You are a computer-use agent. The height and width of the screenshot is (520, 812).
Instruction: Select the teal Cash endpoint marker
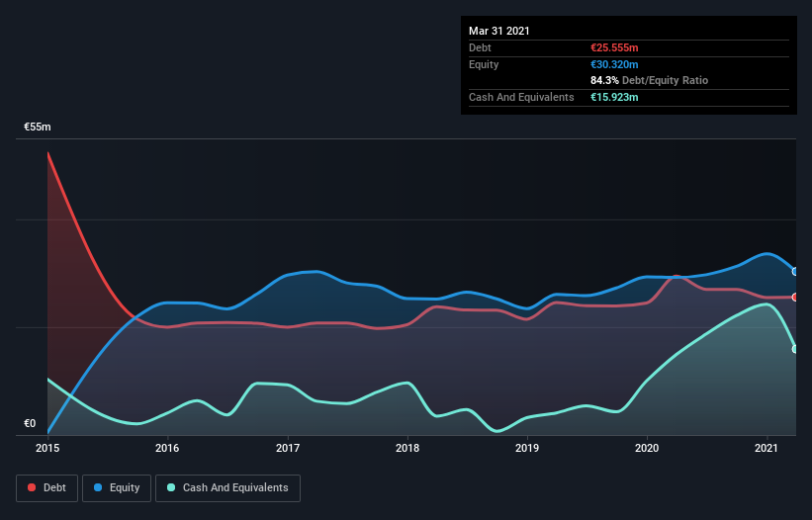coord(795,349)
